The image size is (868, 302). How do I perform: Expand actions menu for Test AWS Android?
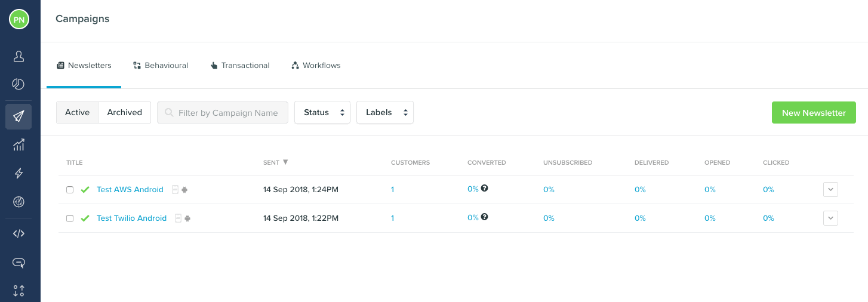830,190
